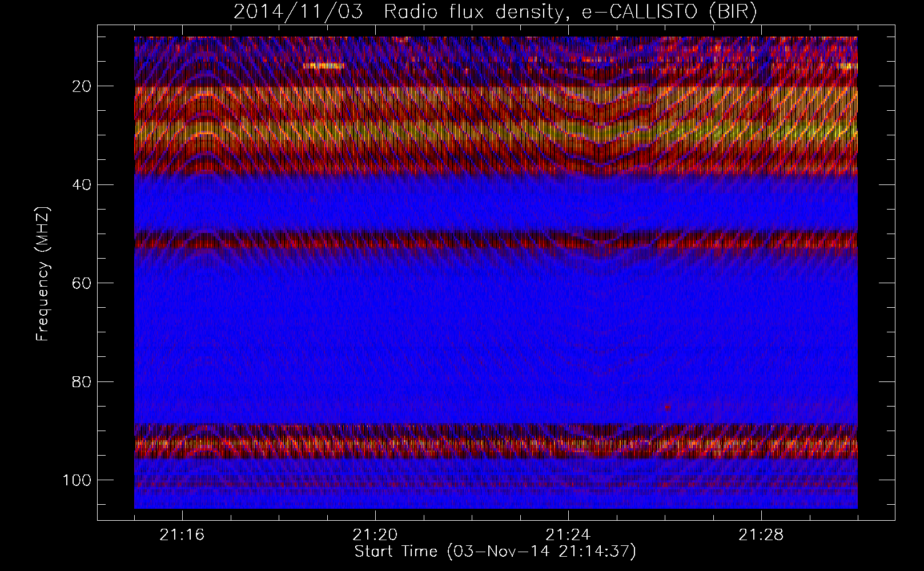Click the 21:16 time tick label
Screen dimensions: 924x571
tap(182, 535)
